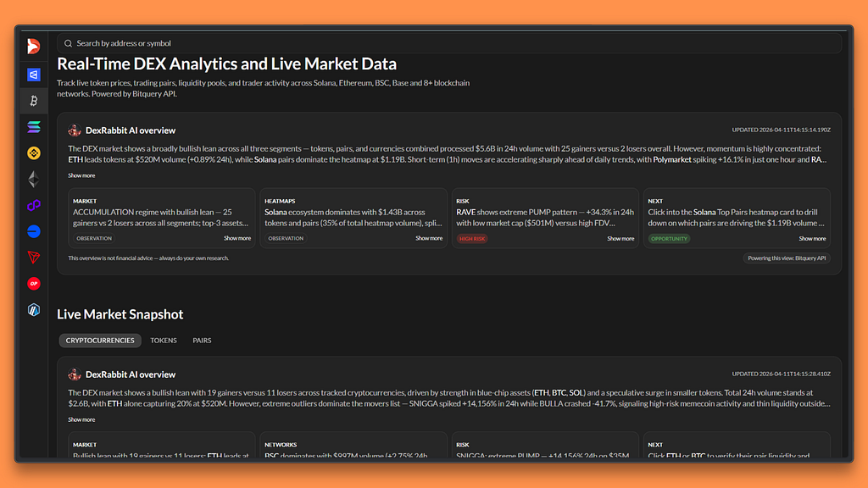Click the top UPDATED 2026-04-11T14:15:14 timestamp
Screen dimensions: 868x488
click(x=781, y=130)
